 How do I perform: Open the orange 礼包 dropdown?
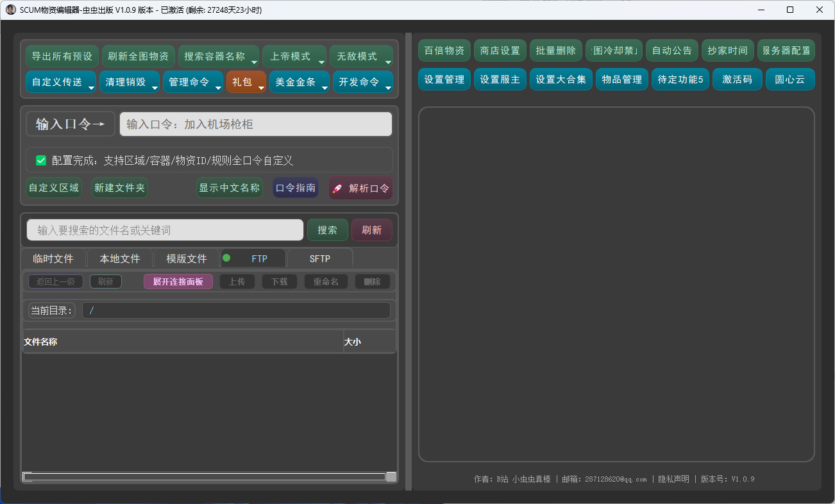pos(246,82)
